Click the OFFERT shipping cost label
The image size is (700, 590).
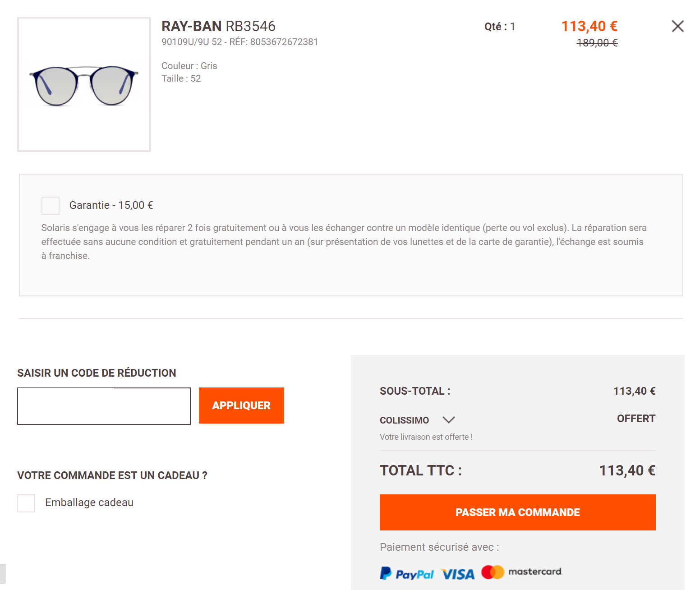pos(636,419)
